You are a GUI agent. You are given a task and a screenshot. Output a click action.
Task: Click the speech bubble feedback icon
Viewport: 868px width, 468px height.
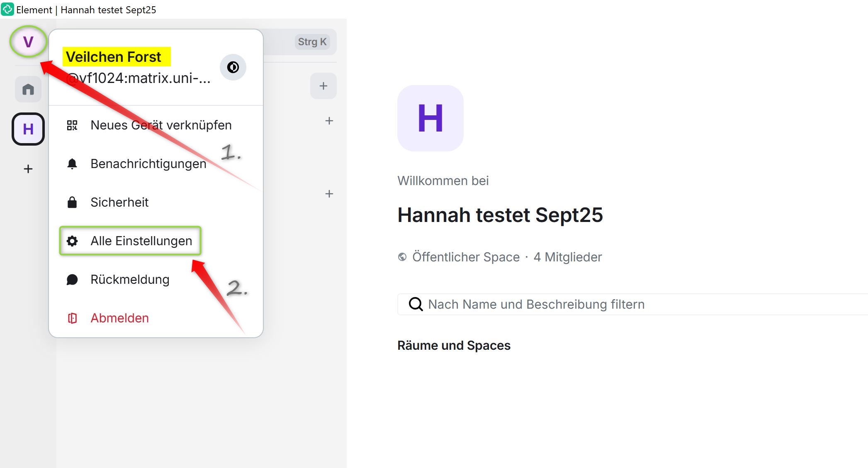[x=72, y=280]
